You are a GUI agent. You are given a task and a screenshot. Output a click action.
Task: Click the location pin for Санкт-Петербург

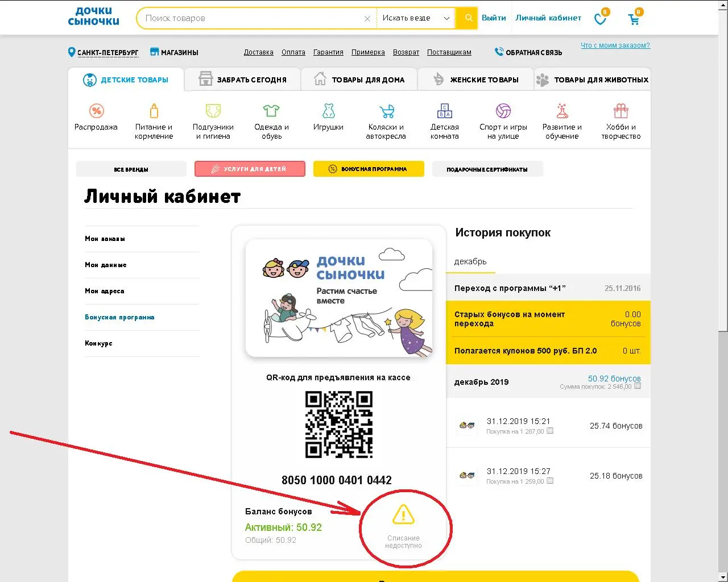point(72,52)
